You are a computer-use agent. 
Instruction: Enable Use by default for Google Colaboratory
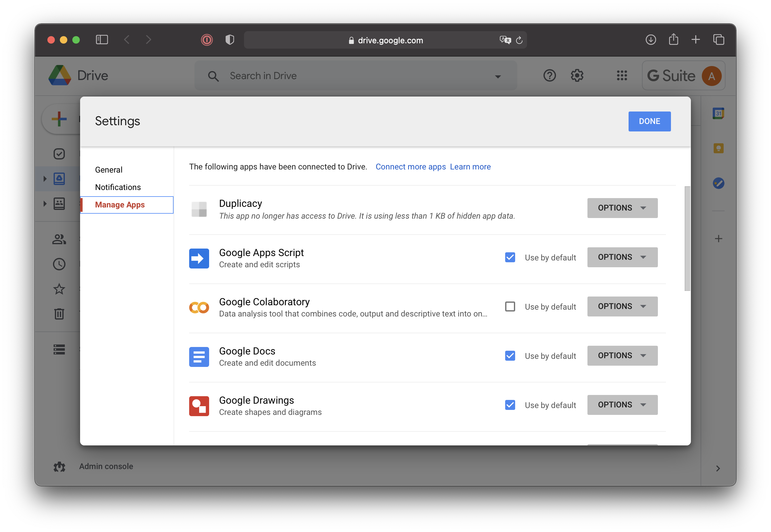coord(510,306)
